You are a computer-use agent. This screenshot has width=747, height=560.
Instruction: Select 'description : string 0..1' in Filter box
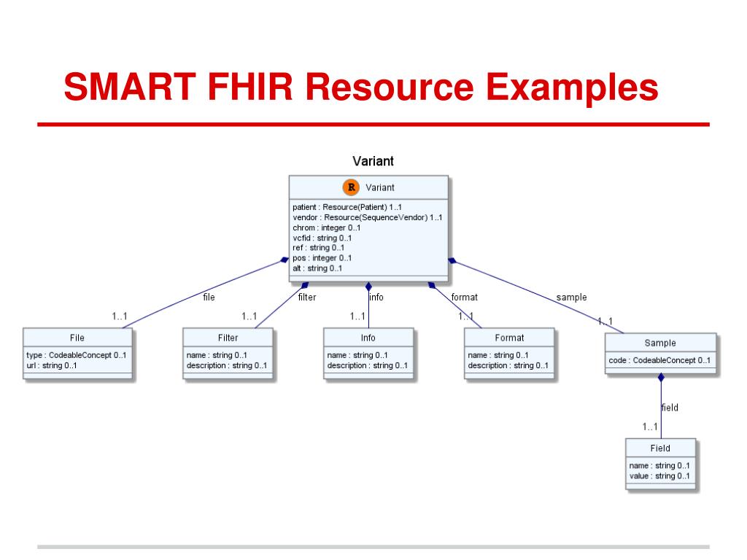(x=227, y=366)
